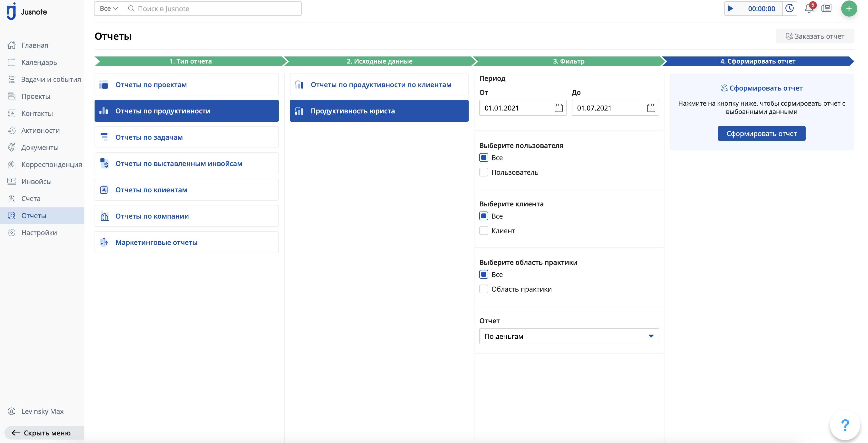The width and height of the screenshot is (868, 443).
Task: Check the 'Клиент' checkbox
Action: coord(483,231)
